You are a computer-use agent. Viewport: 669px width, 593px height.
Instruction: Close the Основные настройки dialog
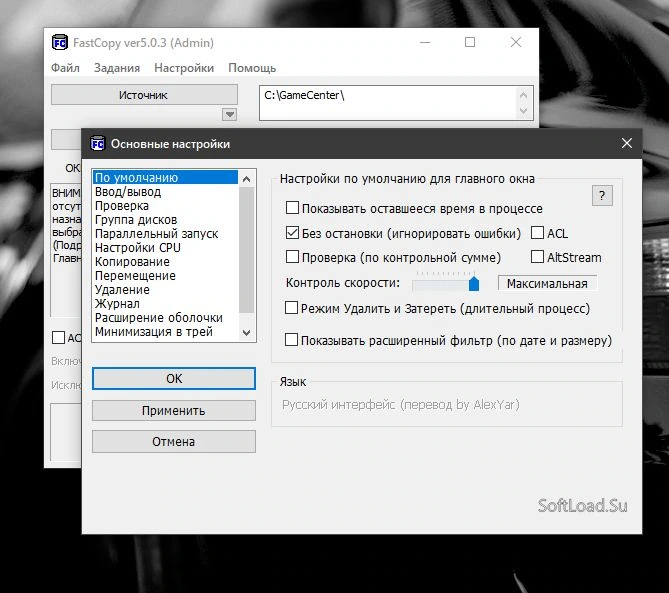coord(626,143)
